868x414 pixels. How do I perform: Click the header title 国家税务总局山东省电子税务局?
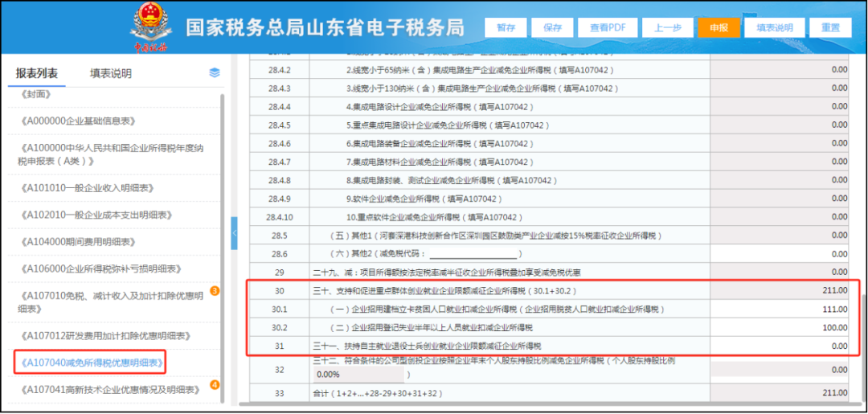(325, 28)
